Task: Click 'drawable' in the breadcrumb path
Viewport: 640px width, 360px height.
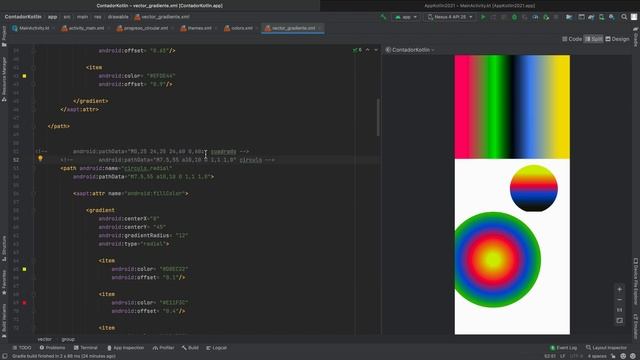Action: [x=118, y=17]
